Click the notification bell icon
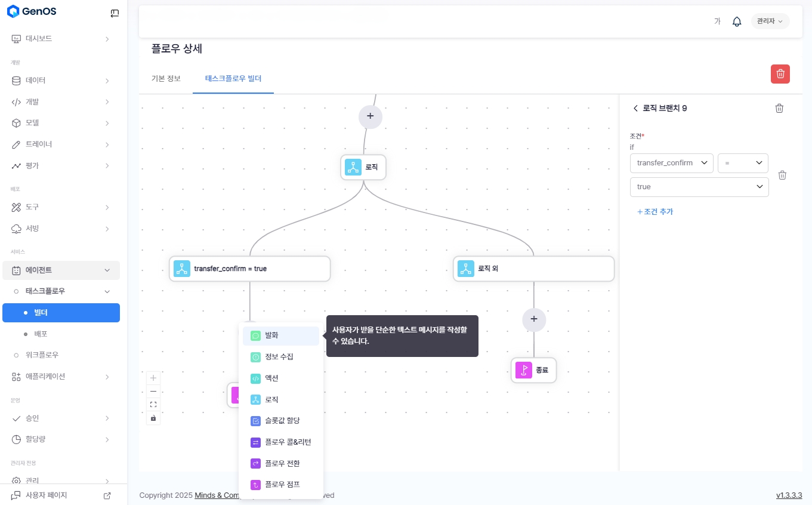This screenshot has width=812, height=505. click(x=737, y=21)
